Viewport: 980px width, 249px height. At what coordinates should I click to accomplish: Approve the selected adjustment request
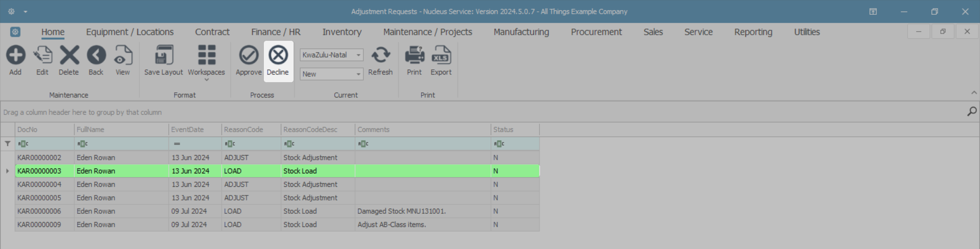pos(249,55)
